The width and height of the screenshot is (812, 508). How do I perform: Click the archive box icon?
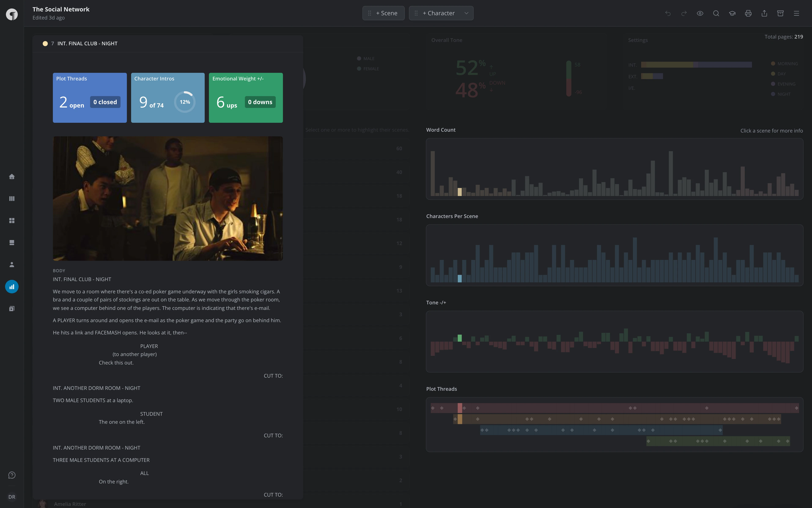click(x=780, y=13)
